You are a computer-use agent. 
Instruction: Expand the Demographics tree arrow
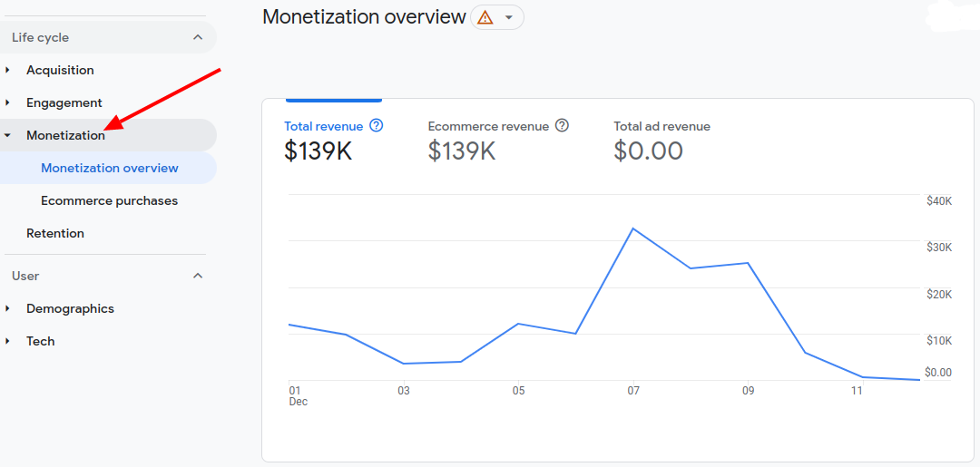[8, 308]
